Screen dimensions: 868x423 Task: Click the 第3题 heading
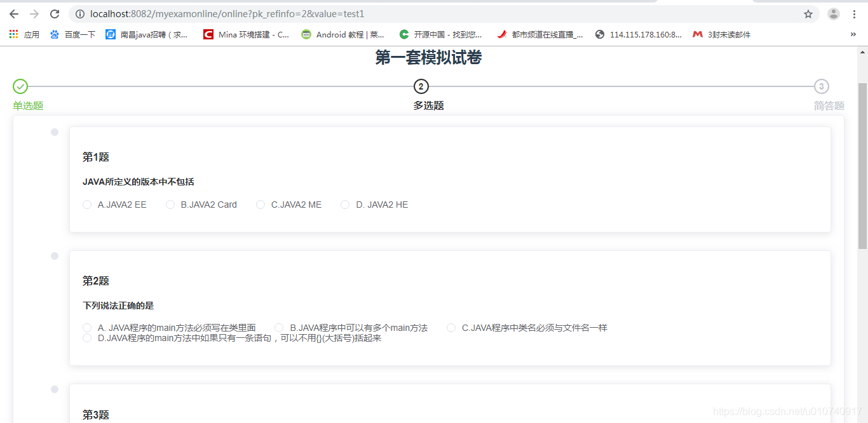coord(96,415)
